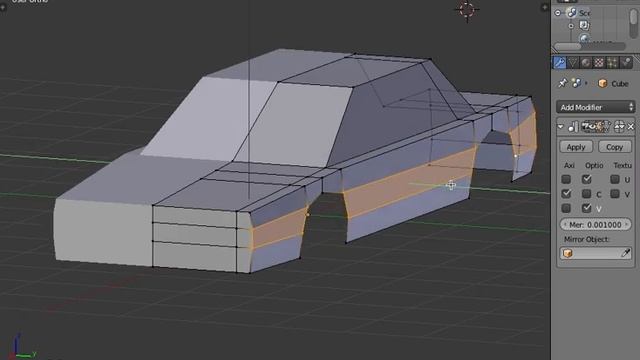Uncheck the top Options checkbox (Merge)

point(587,179)
